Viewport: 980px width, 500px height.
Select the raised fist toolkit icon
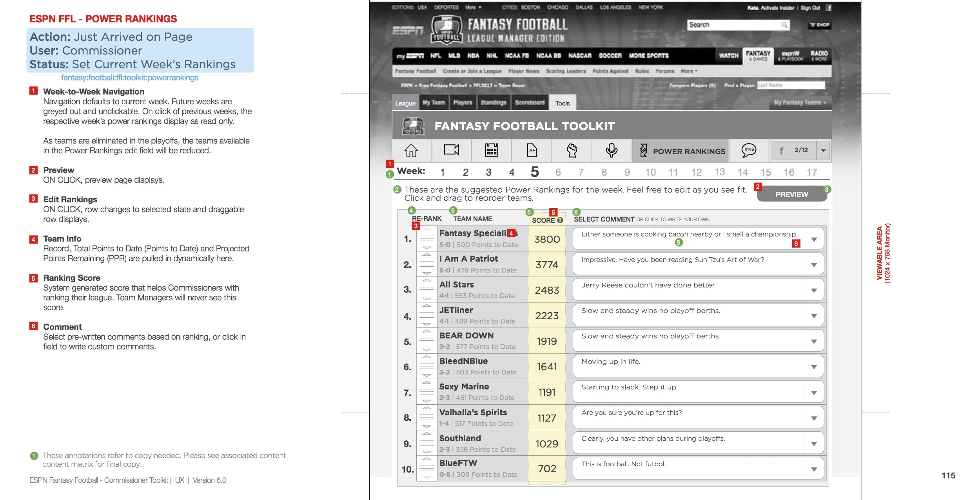pos(572,150)
